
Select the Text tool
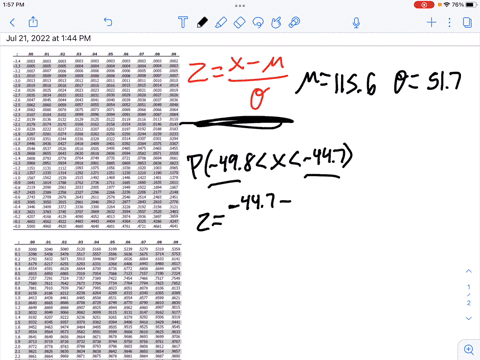183,22
